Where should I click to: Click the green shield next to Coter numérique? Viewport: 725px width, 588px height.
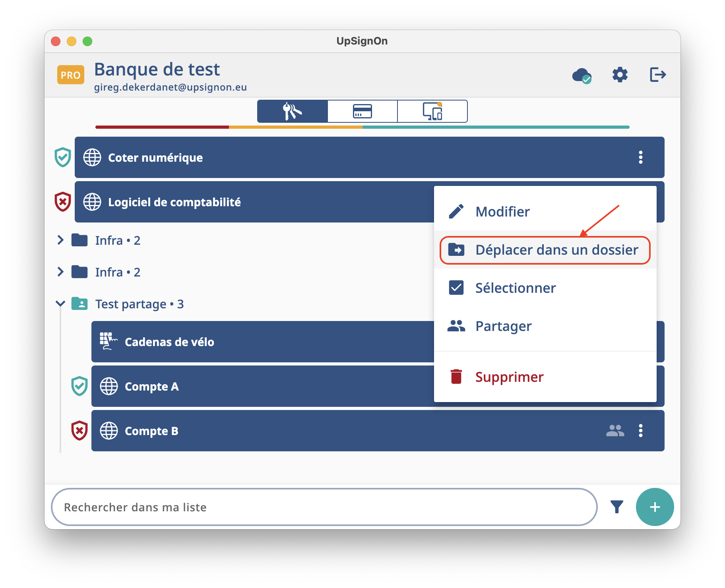(63, 157)
